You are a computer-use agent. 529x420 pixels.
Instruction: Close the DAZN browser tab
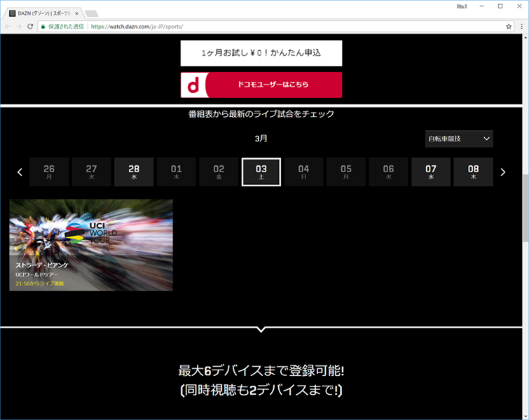tap(76, 13)
